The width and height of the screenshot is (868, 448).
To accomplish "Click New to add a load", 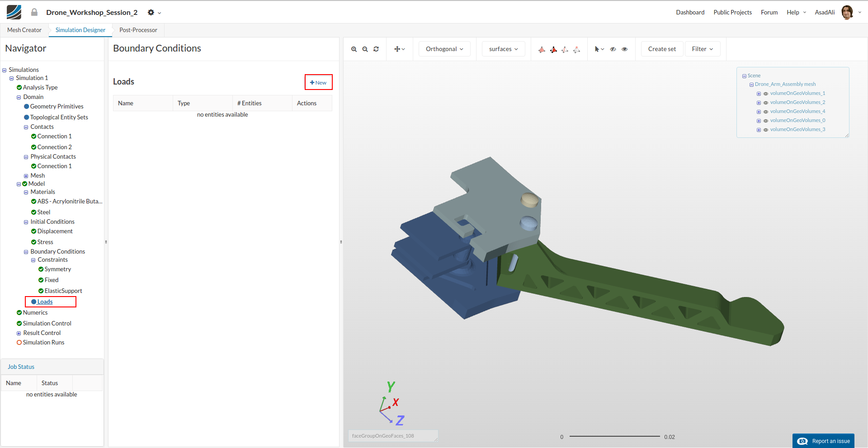I will tap(318, 82).
